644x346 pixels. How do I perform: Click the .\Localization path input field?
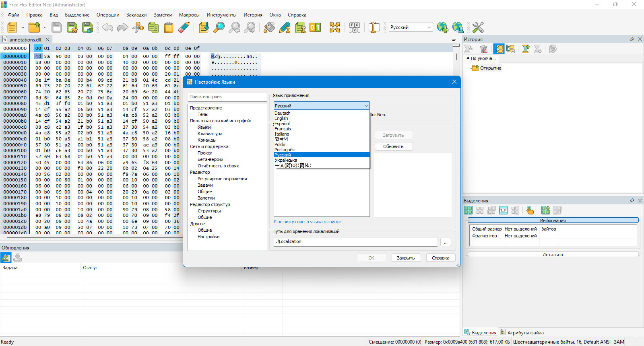(x=356, y=242)
